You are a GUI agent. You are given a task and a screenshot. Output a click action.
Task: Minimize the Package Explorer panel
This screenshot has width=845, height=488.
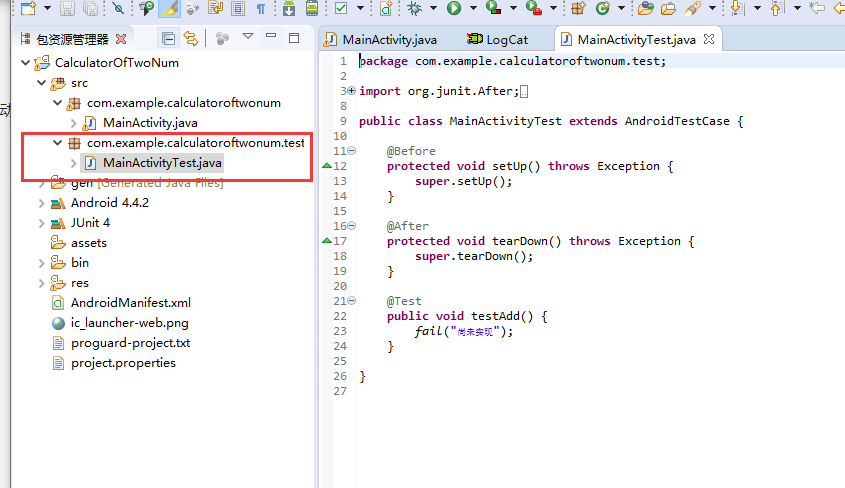click(x=271, y=36)
